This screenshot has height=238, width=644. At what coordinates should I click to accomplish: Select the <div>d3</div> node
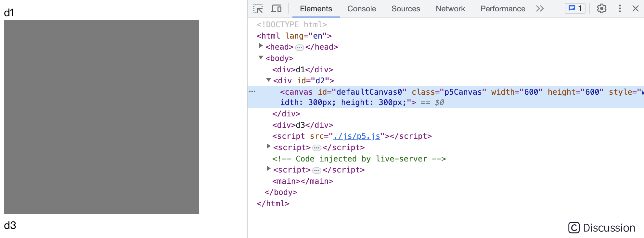click(x=303, y=125)
